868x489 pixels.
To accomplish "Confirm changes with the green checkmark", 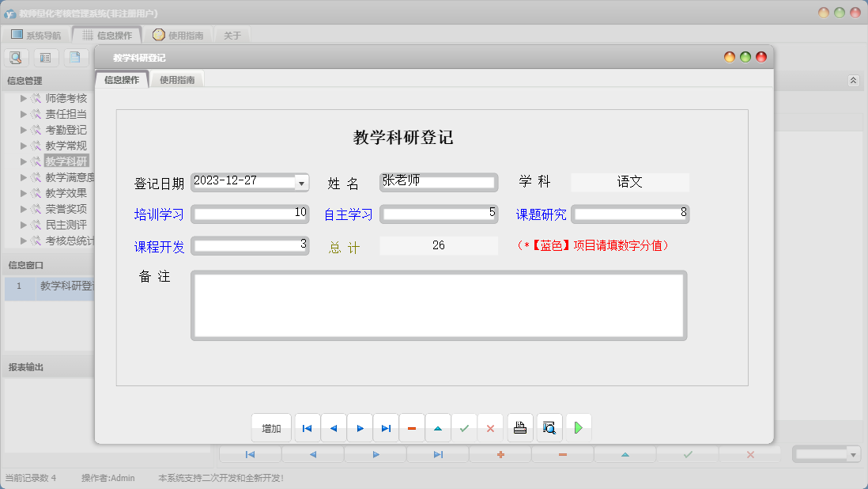I will click(x=465, y=427).
